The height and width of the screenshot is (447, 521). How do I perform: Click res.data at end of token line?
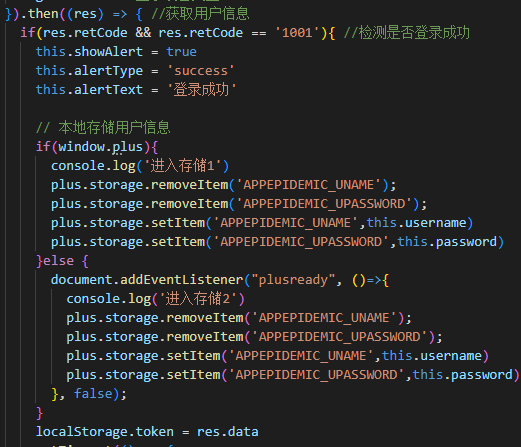227,432
